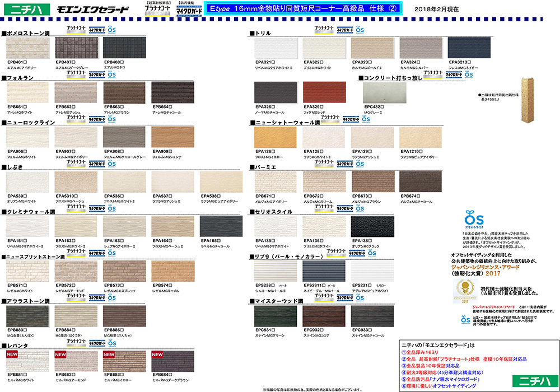Click the EPC933 product code label
This screenshot has height=392, width=560.
(362, 330)
